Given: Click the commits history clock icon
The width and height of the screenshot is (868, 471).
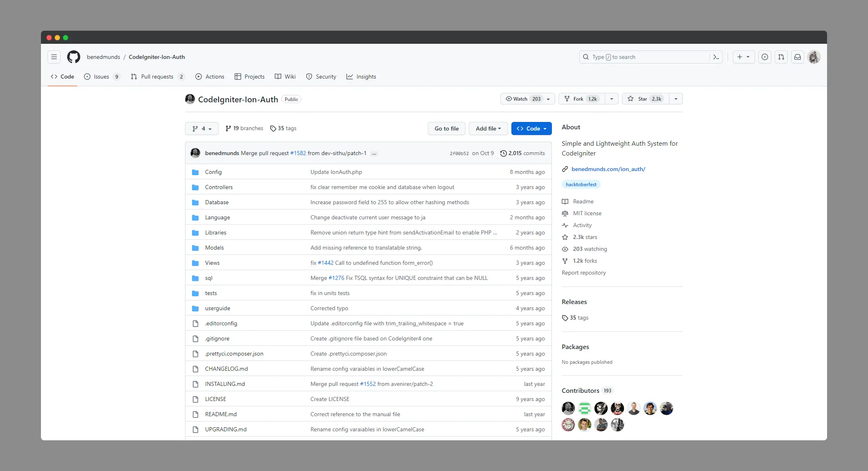Looking at the screenshot, I should click(502, 153).
